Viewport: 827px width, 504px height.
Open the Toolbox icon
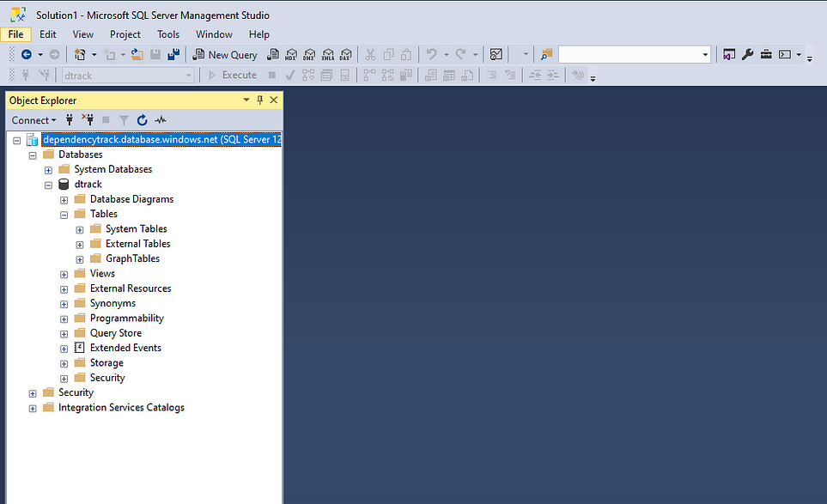[766, 54]
